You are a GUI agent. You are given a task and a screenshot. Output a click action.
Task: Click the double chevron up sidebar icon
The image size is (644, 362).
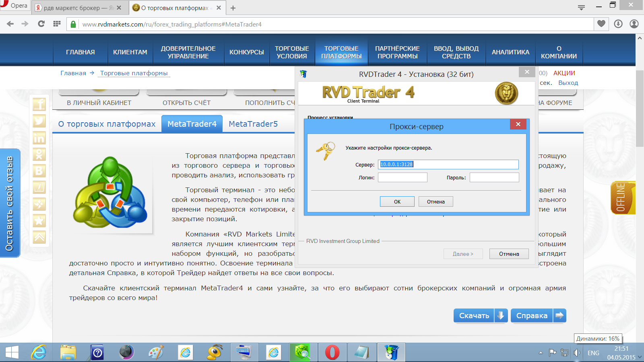pos(39,237)
